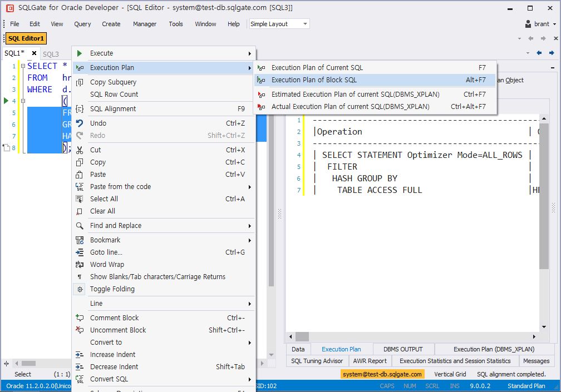Screen dimensions: 561x392
Task: Click the SQL Editor1 button
Action: click(x=26, y=38)
